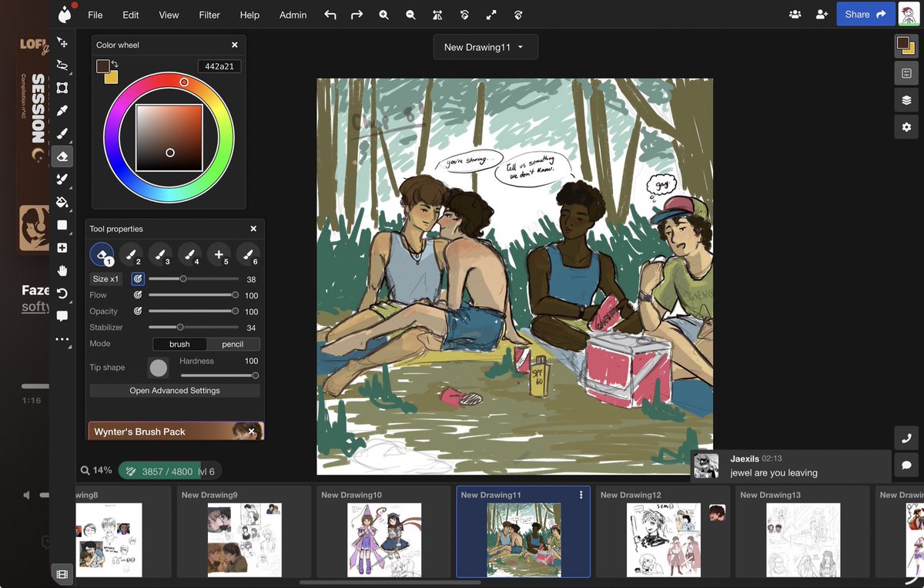Click the redo arrow in top bar
This screenshot has height=588, width=924.
357,15
